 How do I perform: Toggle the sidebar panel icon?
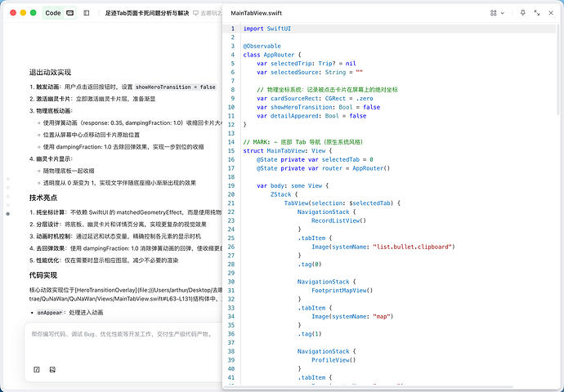click(x=87, y=13)
